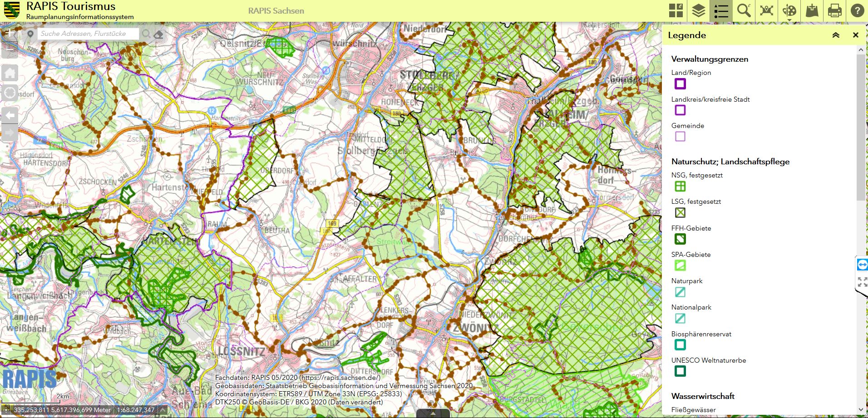Collapse the Legende panel with double chevron
Screen dimensions: 868x418
pos(836,35)
